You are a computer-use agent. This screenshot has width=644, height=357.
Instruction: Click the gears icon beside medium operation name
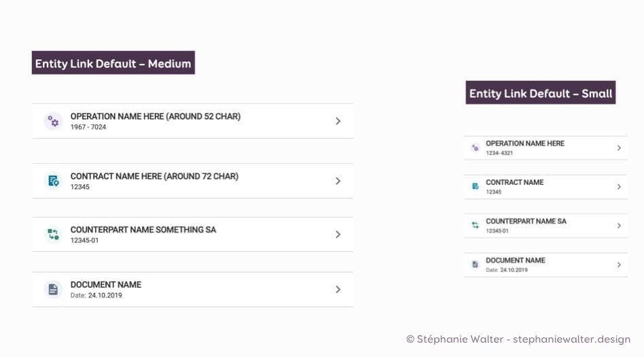pos(53,121)
